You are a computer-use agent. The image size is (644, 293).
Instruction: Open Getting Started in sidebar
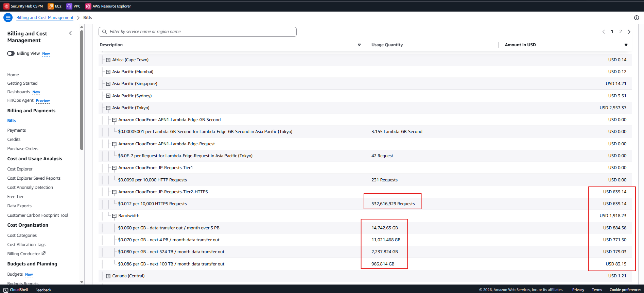coord(22,83)
